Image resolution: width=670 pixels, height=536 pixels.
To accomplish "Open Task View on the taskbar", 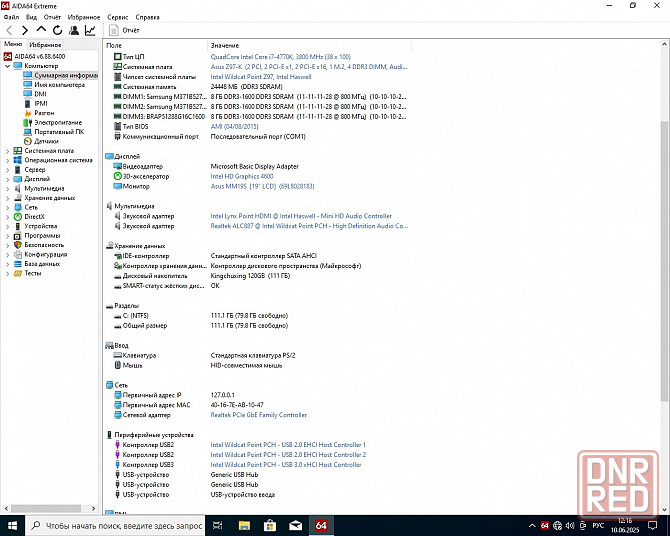I will [217, 526].
